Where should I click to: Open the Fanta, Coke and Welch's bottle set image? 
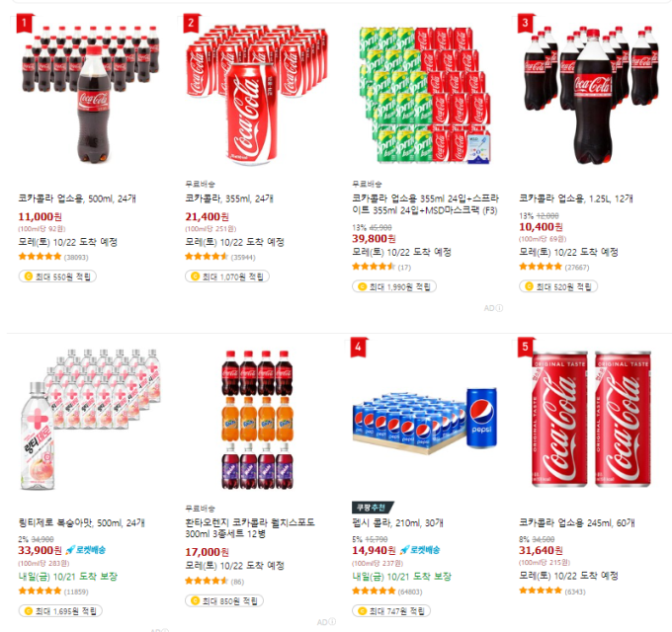point(257,420)
